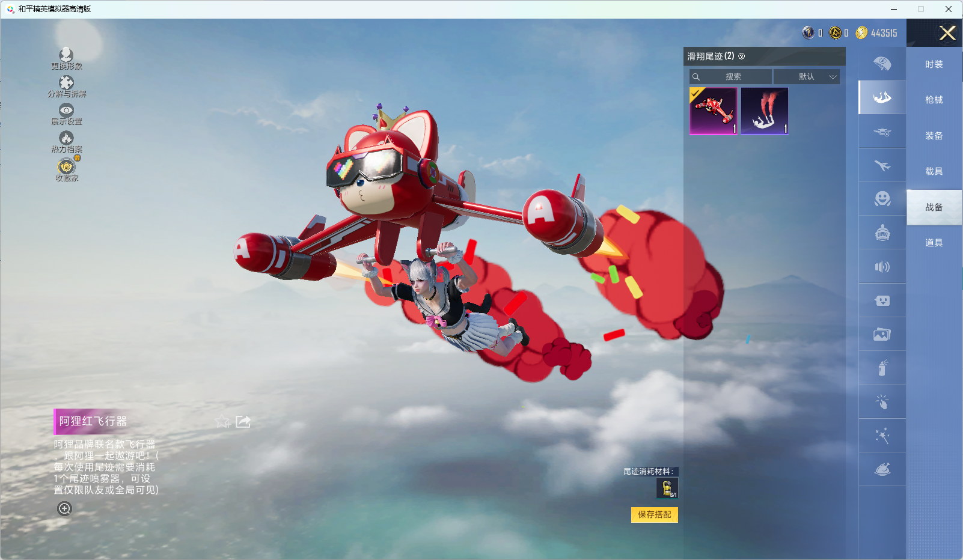This screenshot has width=963, height=560.
Task: Expand the 默认 sort dropdown
Action: 806,77
